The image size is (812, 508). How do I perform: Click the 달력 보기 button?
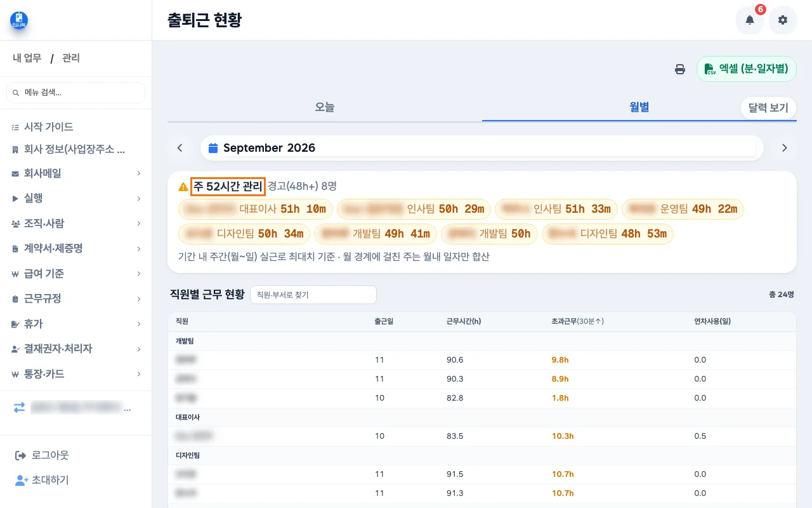point(768,108)
